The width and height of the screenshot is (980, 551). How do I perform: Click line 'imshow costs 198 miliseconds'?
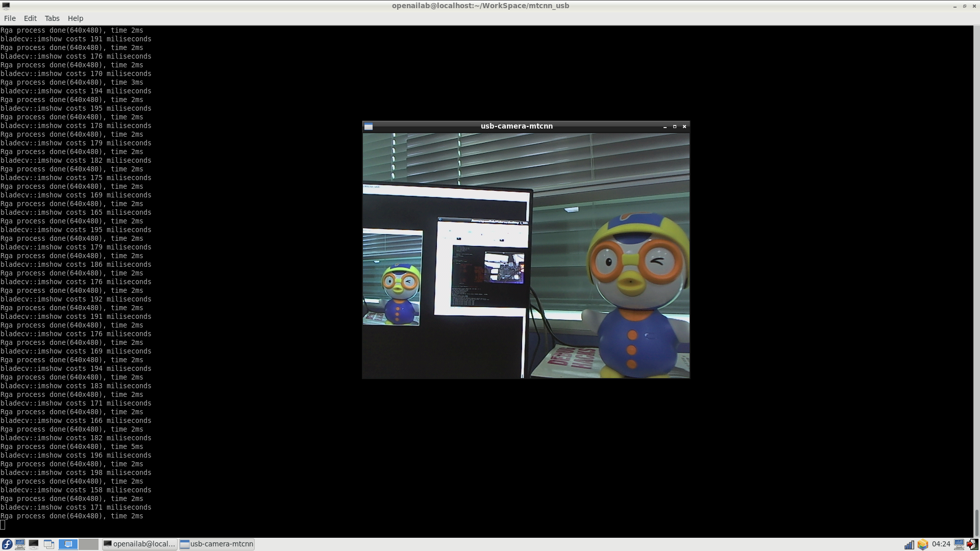click(76, 472)
